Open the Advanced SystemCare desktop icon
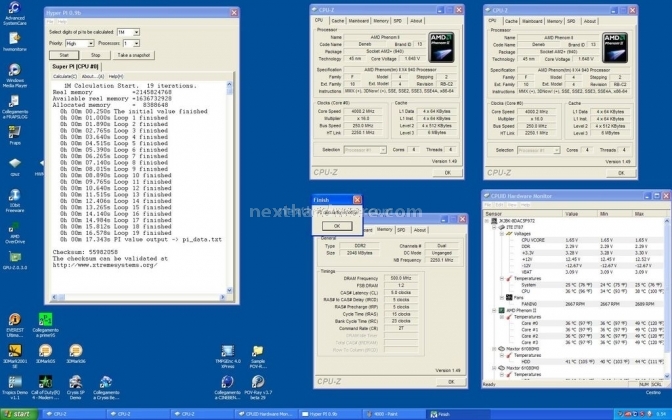 click(x=15, y=13)
